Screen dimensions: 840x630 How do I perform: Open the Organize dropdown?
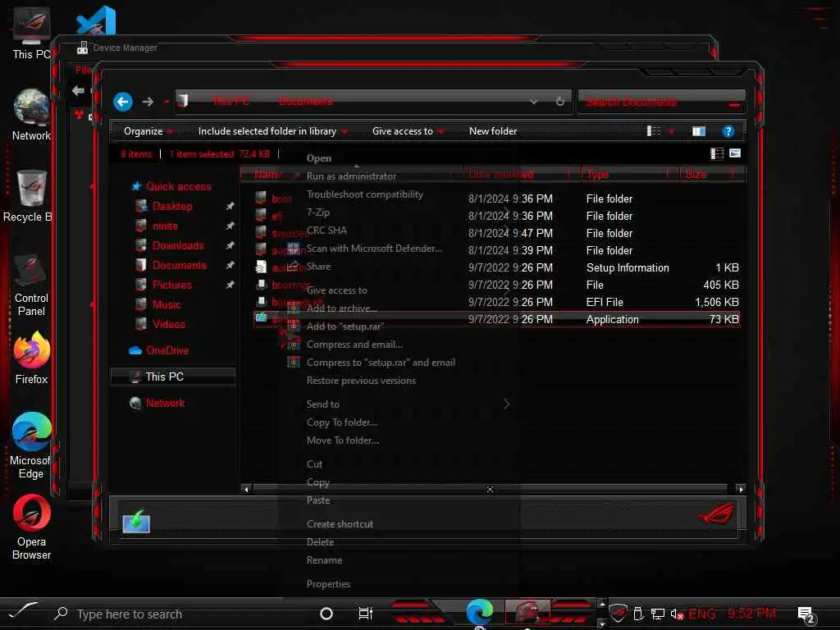[x=148, y=131]
